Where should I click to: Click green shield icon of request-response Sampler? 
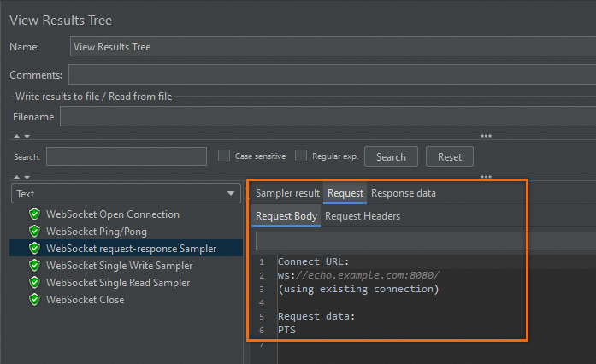coord(34,249)
